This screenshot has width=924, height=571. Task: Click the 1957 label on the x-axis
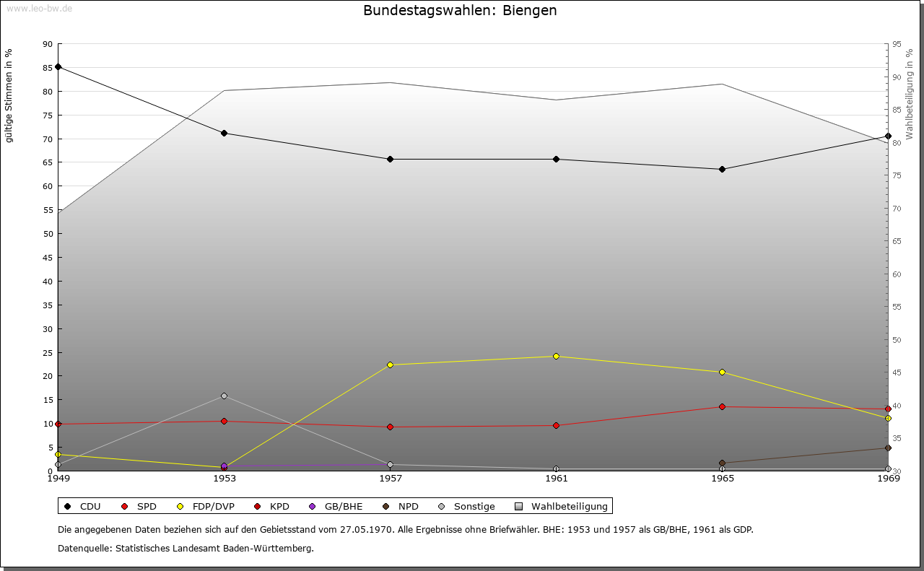(x=391, y=478)
